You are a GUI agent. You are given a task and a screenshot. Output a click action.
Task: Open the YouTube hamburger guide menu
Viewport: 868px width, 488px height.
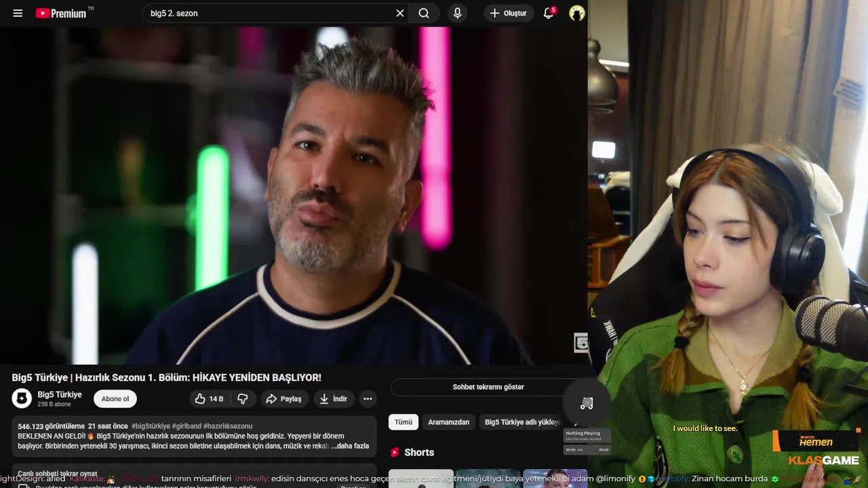18,13
